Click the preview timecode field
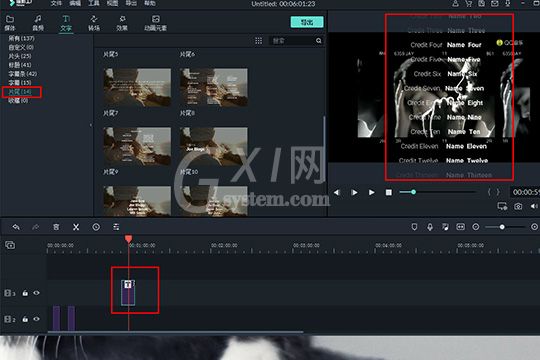The image size is (540, 360). [x=525, y=192]
